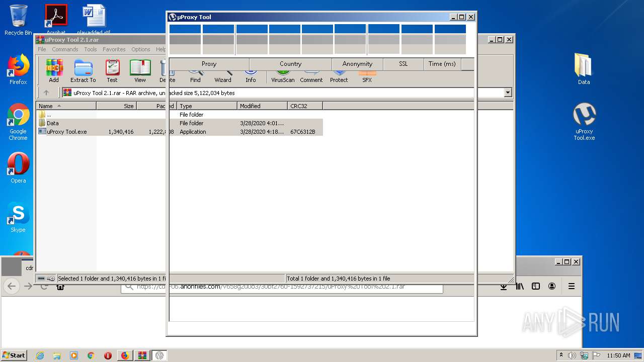Viewport: 644px width, 362px height.
Task: Open Acrobat Reader desktop shortcut
Action: (56, 19)
